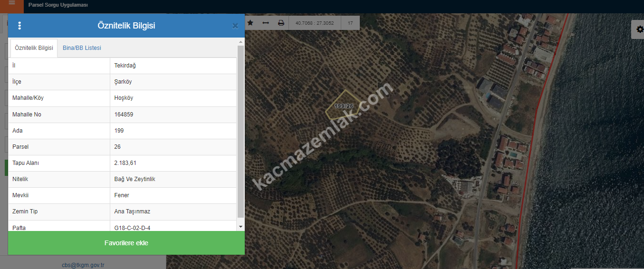Click the scrollbar down arrow in the attribute panel
This screenshot has width=644, height=269.
click(240, 227)
